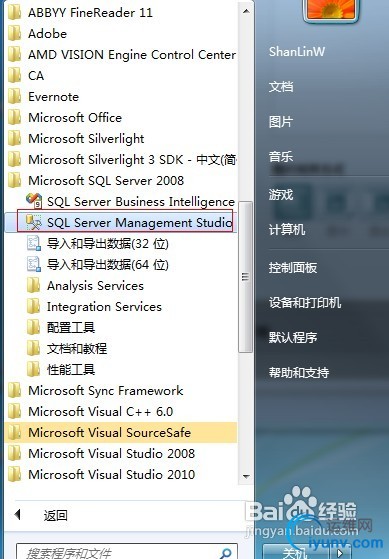Open the Analysis Services folder icon
Screen dimensions: 389x559
(x=34, y=285)
